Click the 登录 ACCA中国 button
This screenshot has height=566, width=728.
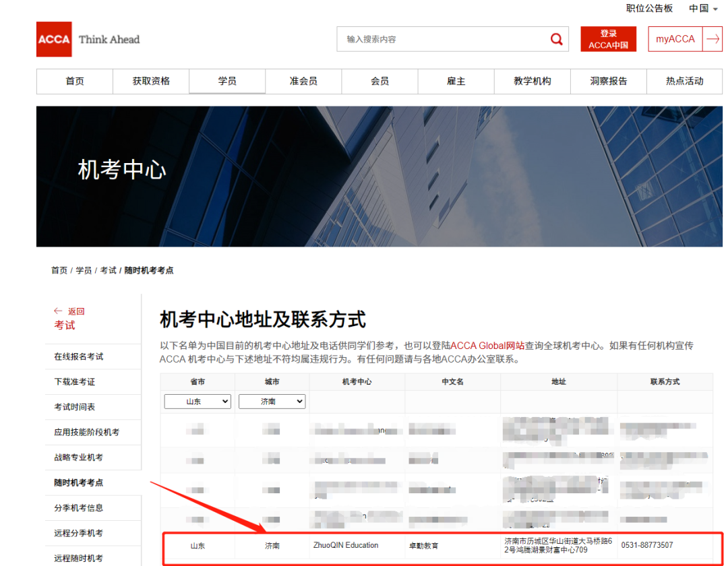coord(608,40)
